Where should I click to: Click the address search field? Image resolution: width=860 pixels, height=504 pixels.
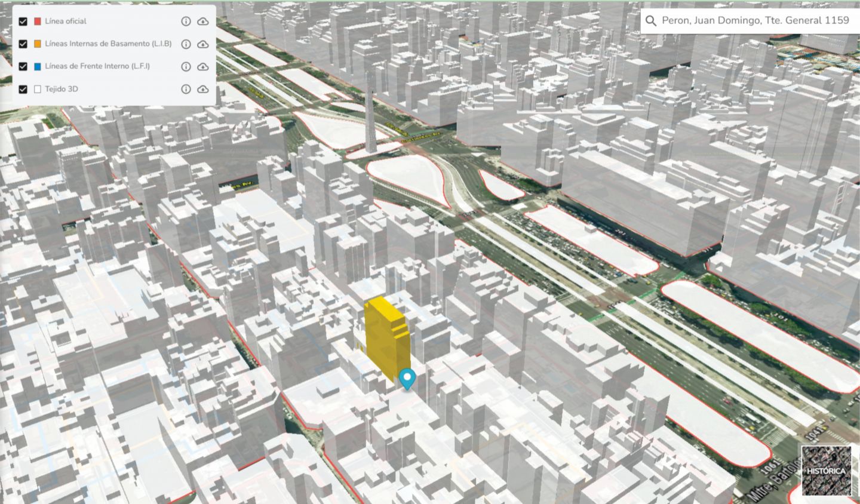click(x=755, y=21)
